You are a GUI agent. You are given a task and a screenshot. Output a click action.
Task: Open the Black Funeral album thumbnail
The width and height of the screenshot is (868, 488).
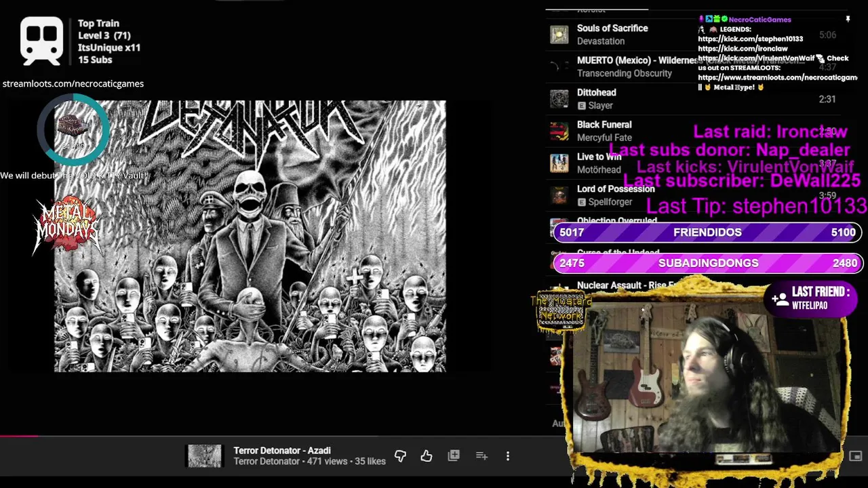click(559, 131)
